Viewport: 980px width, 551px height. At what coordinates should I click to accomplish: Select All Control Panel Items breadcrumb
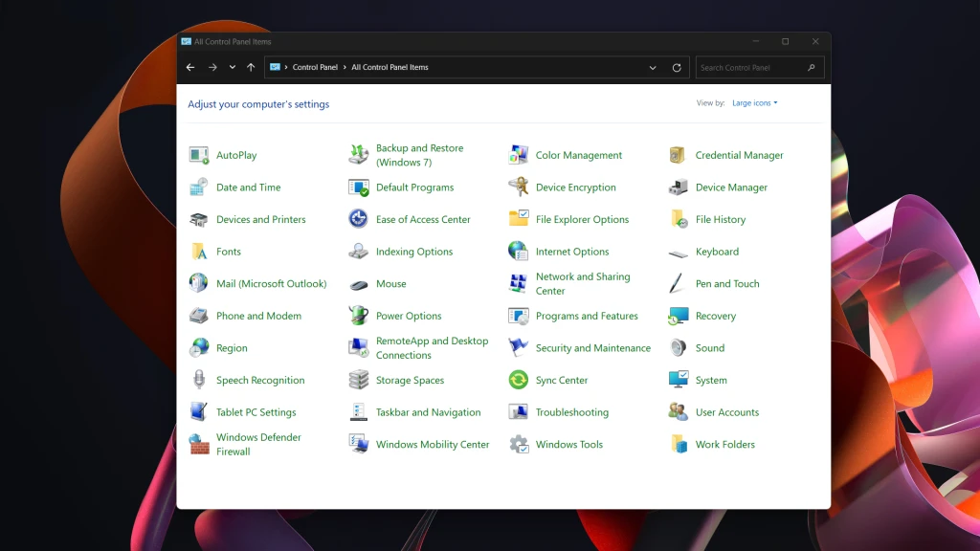click(x=390, y=68)
